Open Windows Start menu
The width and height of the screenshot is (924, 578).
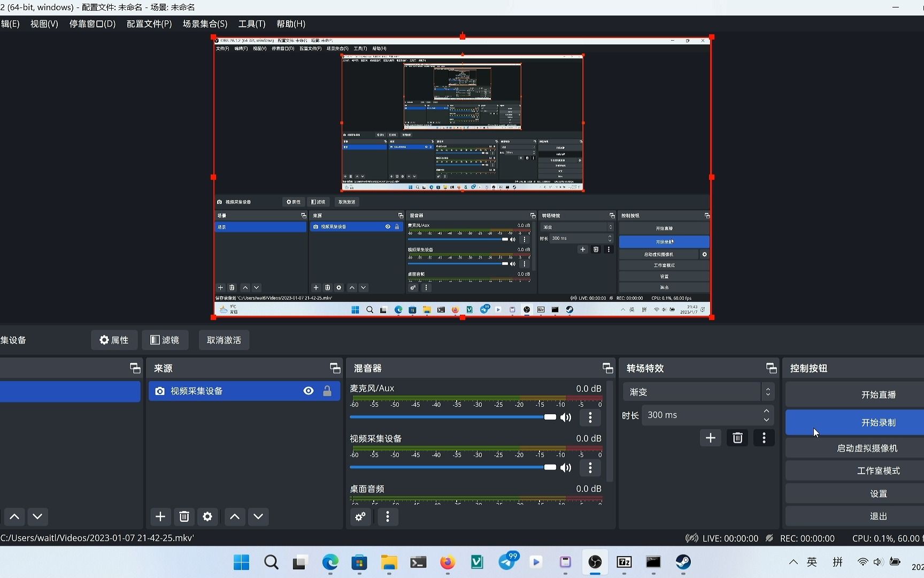click(x=242, y=562)
